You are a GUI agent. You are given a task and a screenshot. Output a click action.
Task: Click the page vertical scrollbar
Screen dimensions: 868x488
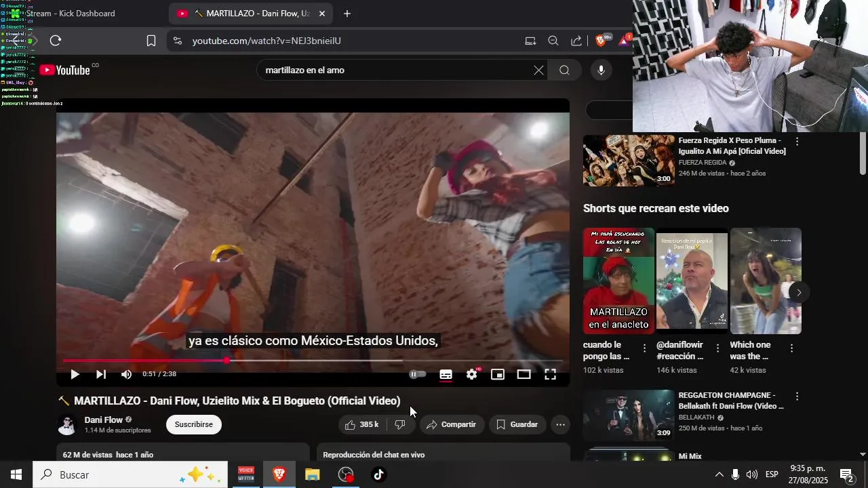(863, 153)
